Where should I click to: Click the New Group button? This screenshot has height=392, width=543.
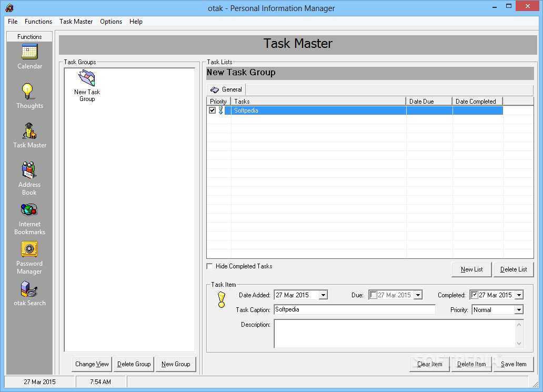pos(176,364)
